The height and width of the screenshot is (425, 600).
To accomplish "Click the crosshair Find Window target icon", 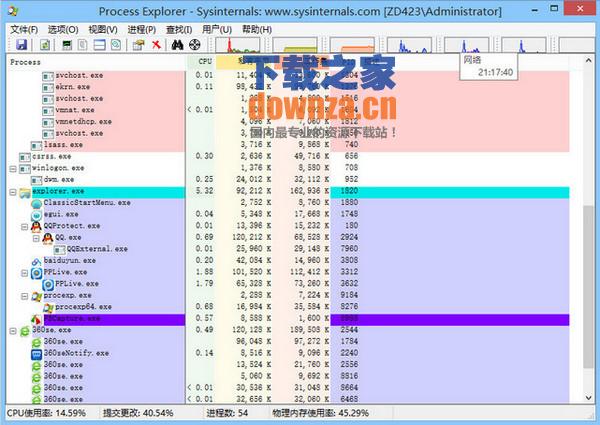I will coord(194,45).
